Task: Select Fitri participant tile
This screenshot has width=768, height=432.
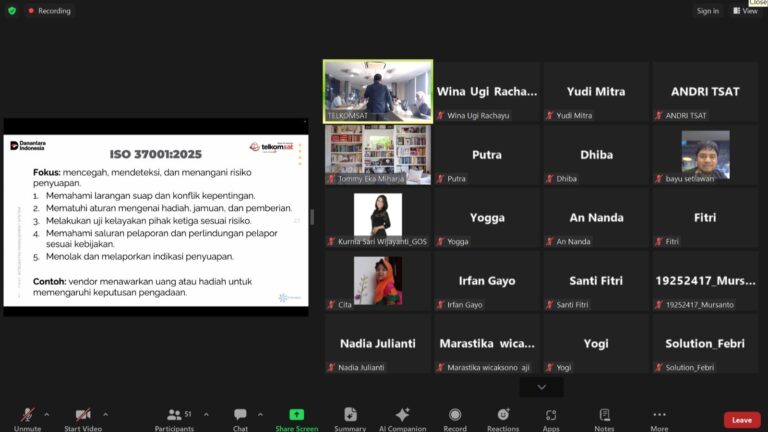Action: [705, 217]
